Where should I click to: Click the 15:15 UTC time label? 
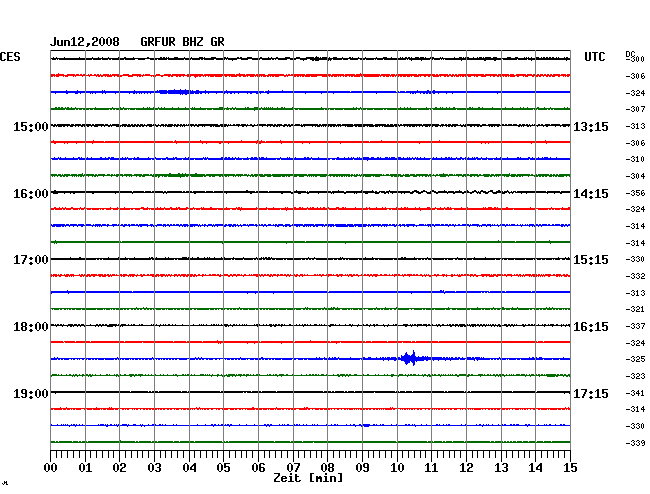pos(591,260)
